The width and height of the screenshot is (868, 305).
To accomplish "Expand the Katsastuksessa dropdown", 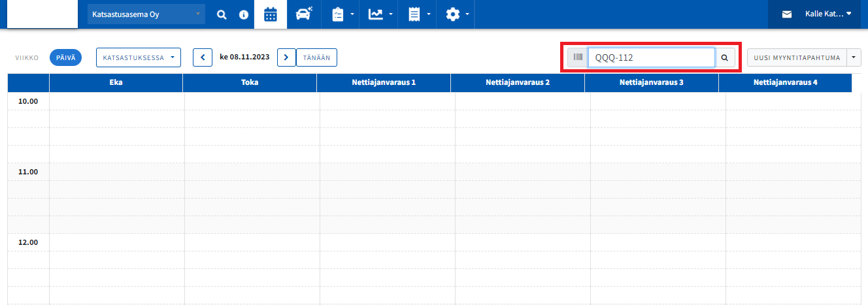I will click(139, 57).
